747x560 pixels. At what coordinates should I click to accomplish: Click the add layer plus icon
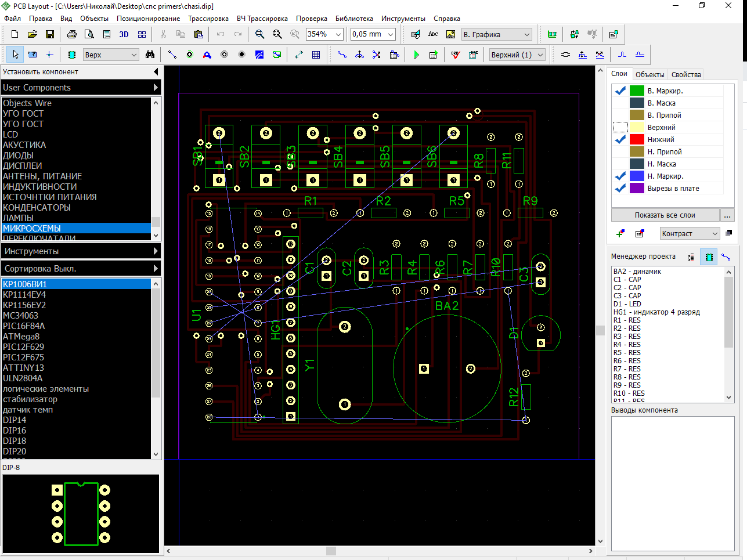coord(620,233)
